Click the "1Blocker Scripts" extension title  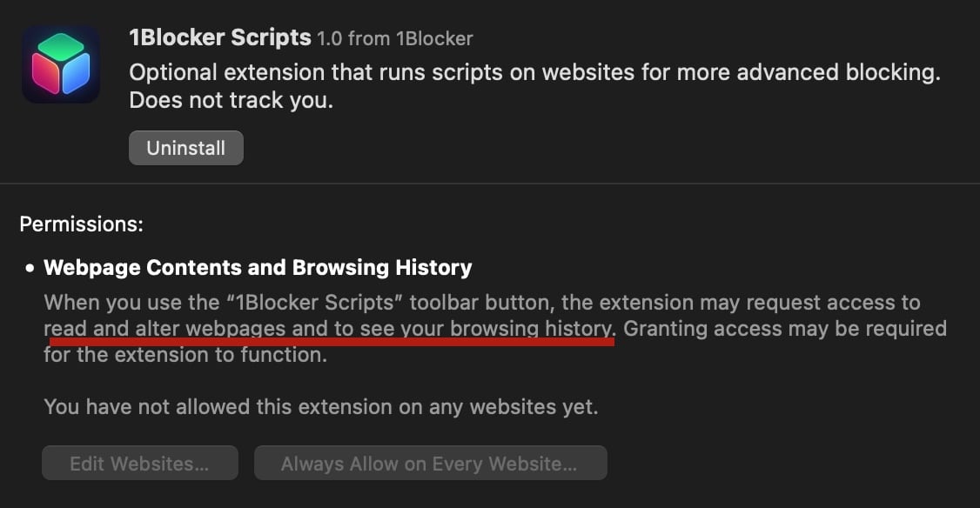[x=219, y=38]
